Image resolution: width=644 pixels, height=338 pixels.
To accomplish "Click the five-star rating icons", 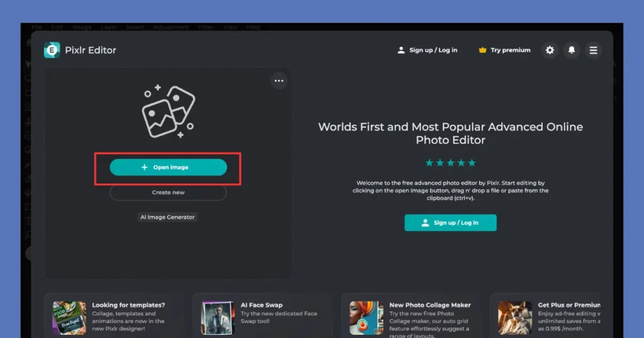I will click(x=450, y=163).
